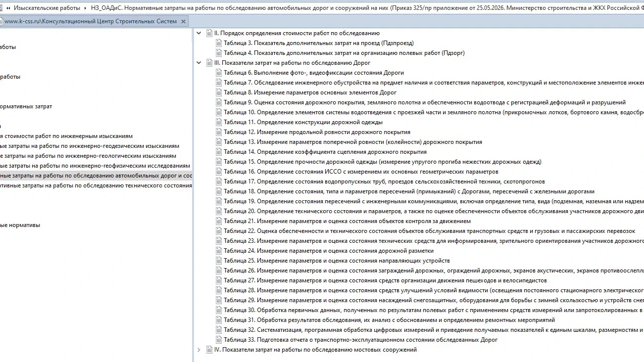Open left-panel item ending in инженерно-геофизическим исследованиям
Image resolution: width=644 pixels, height=362 pixels.
(95, 166)
